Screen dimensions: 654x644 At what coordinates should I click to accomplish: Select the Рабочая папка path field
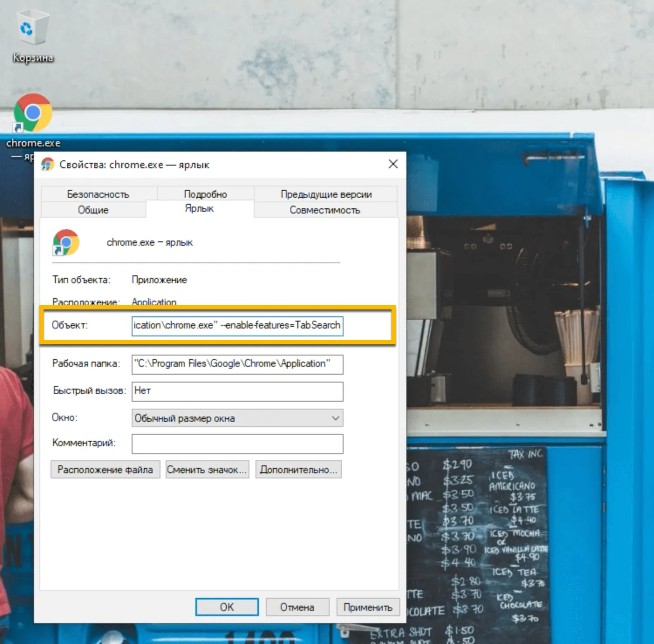(x=237, y=364)
